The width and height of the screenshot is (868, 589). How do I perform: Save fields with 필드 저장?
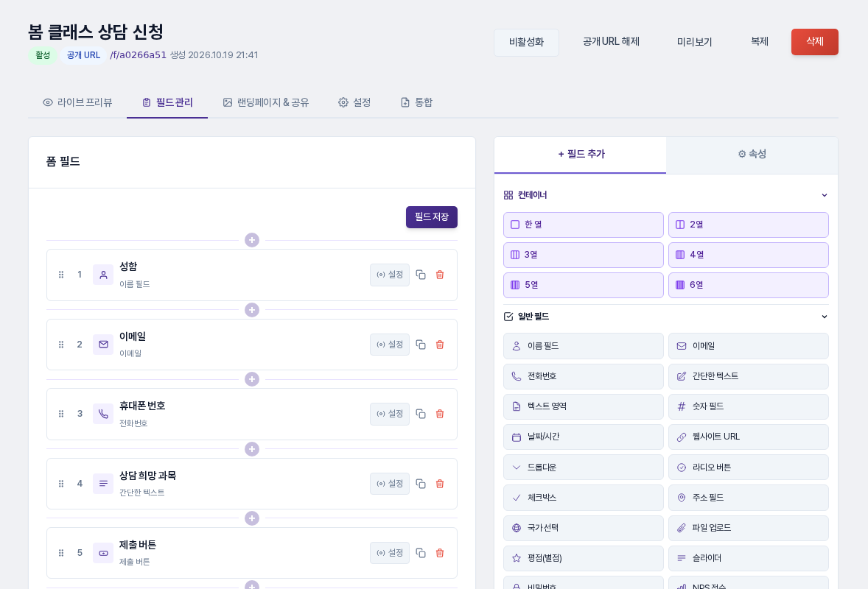click(432, 217)
